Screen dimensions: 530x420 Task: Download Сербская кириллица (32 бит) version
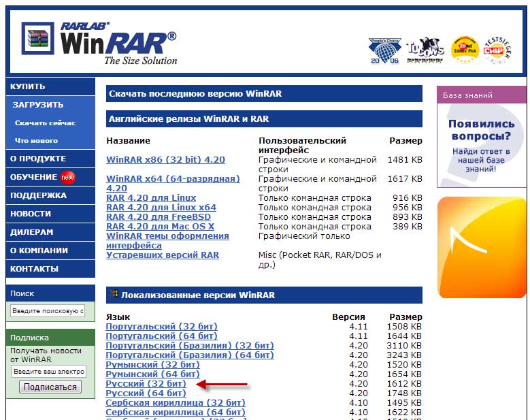tap(176, 403)
